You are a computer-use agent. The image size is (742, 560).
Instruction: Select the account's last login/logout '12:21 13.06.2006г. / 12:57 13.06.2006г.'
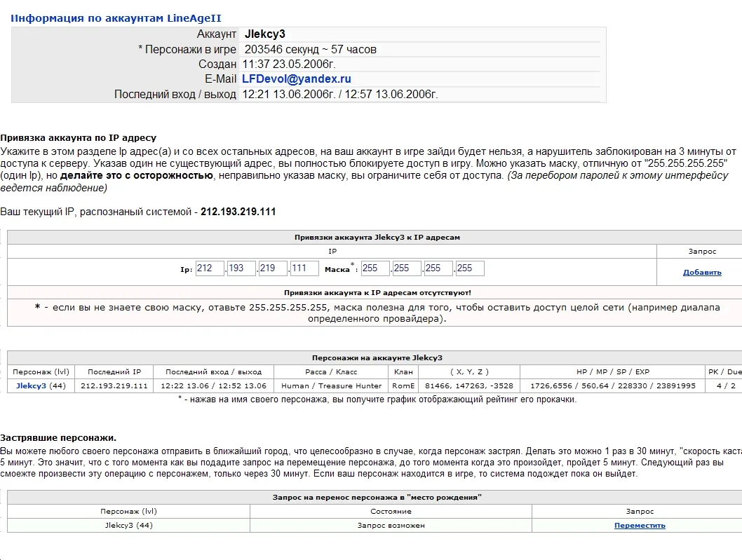coord(340,94)
